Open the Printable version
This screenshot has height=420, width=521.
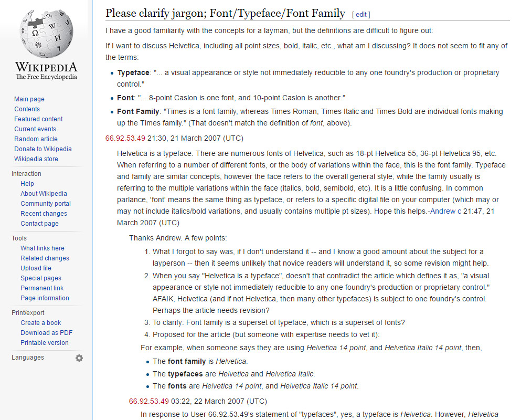pos(45,342)
